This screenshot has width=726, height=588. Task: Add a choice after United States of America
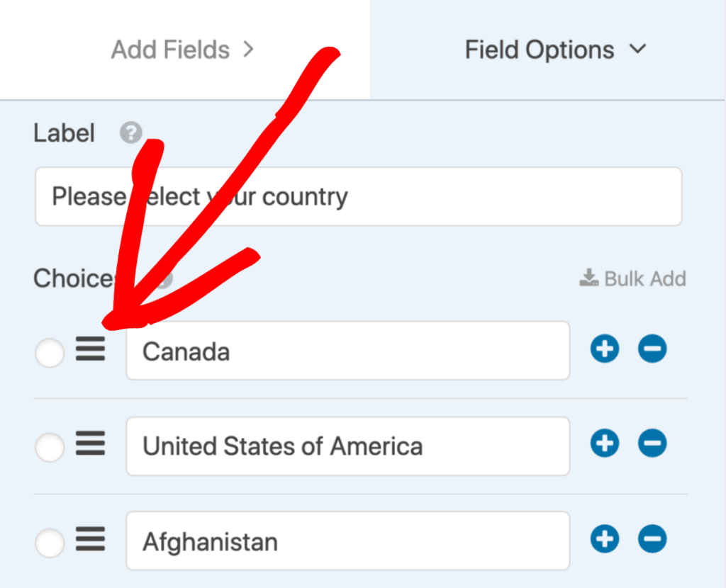click(604, 443)
